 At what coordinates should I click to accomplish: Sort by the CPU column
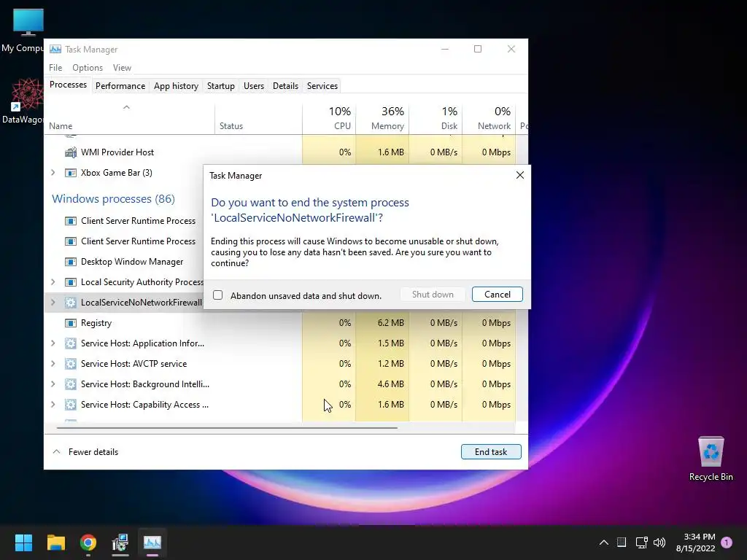pyautogui.click(x=329, y=118)
